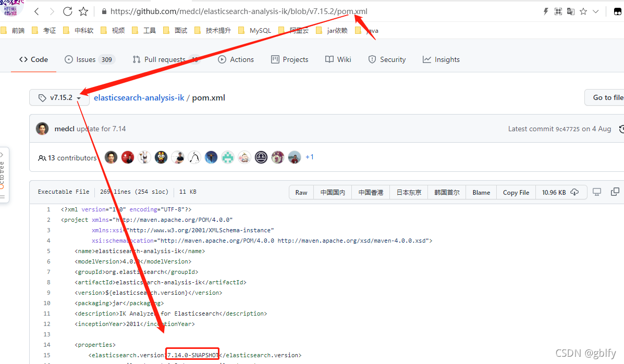This screenshot has width=624, height=364.
Task: Click the 韩国首尔 mirror button
Action: [x=447, y=192]
